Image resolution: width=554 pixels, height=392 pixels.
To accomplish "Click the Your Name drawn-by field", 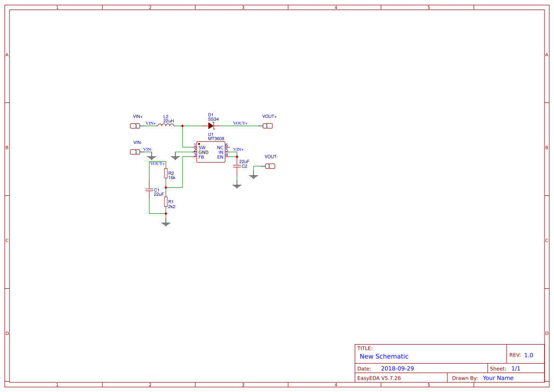I will (498, 378).
